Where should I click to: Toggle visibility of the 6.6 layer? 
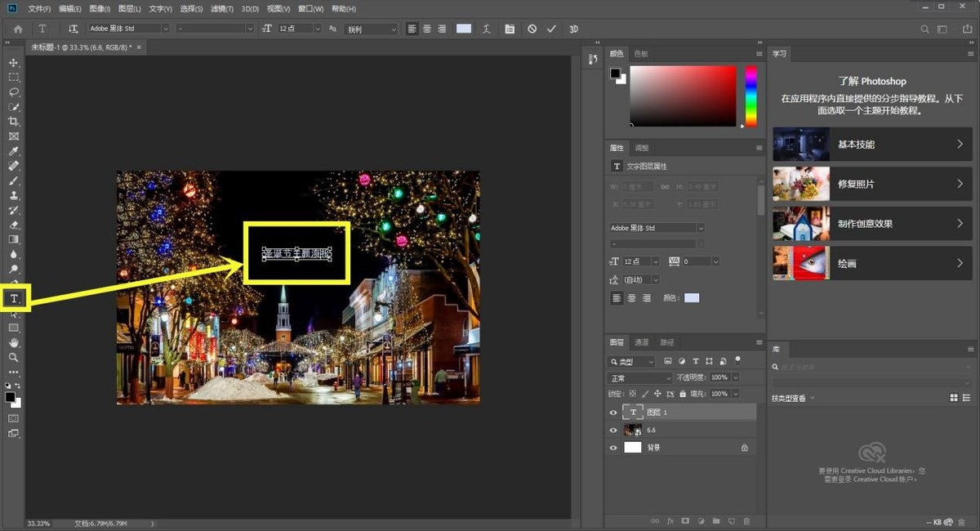613,430
